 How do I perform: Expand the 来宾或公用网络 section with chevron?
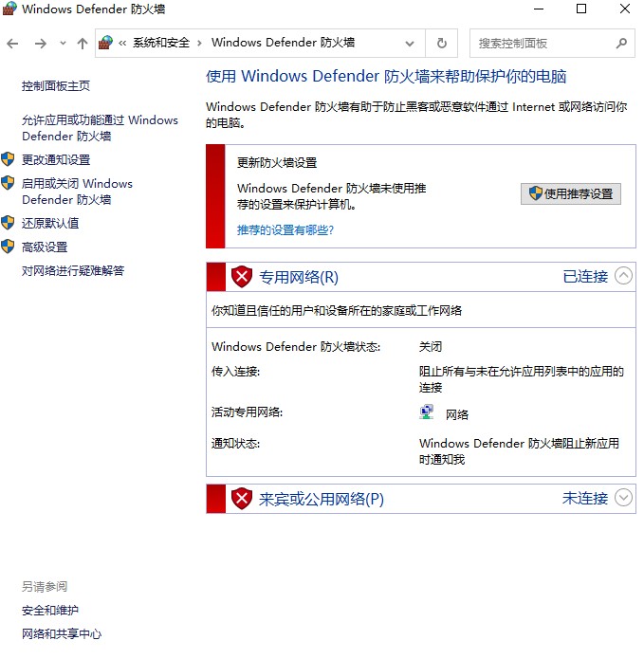(623, 498)
